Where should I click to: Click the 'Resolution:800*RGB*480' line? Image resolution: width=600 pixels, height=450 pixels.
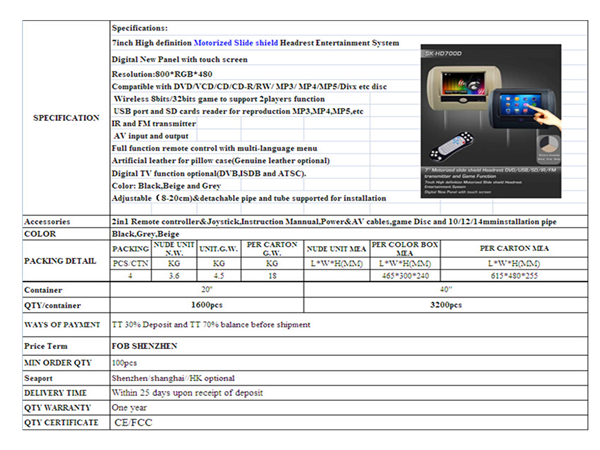click(162, 74)
